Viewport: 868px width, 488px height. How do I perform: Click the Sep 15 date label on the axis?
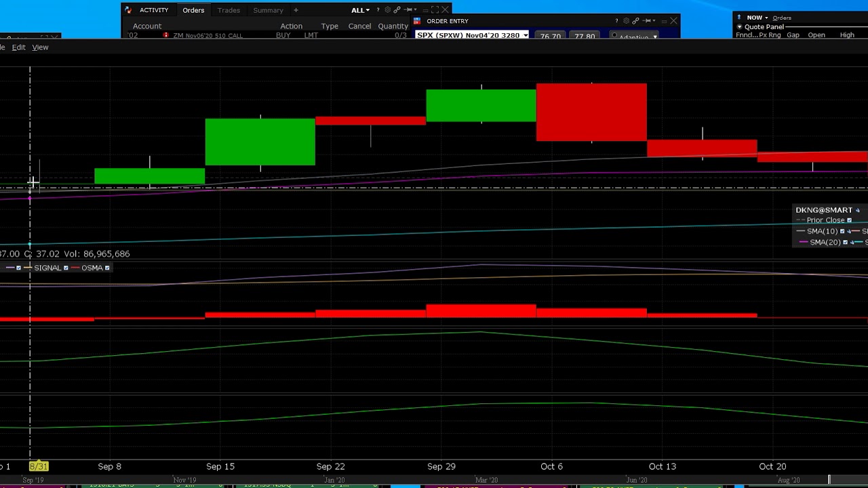pyautogui.click(x=220, y=466)
